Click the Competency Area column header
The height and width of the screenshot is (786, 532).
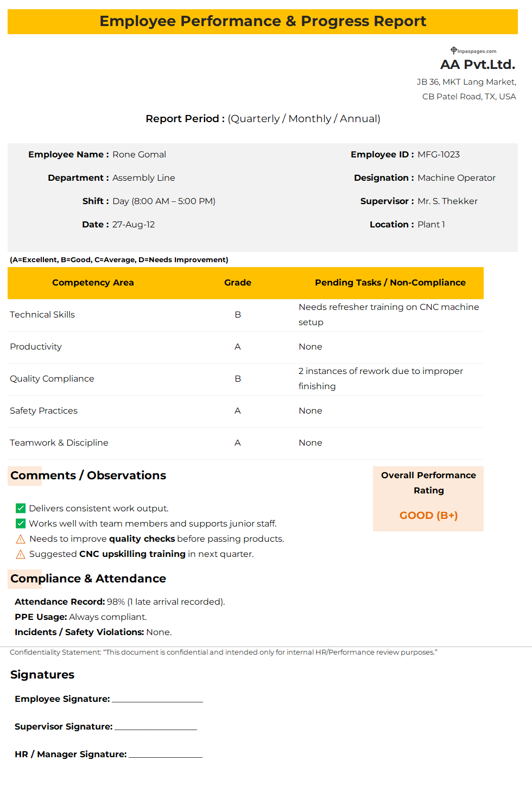point(93,283)
